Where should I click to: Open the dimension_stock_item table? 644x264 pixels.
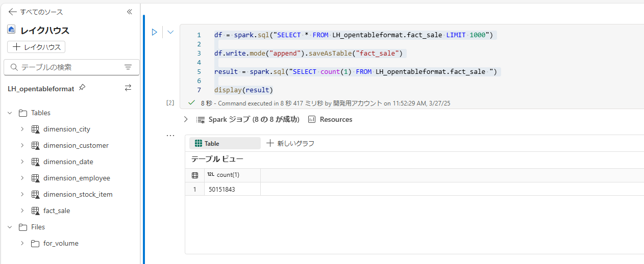click(x=78, y=194)
